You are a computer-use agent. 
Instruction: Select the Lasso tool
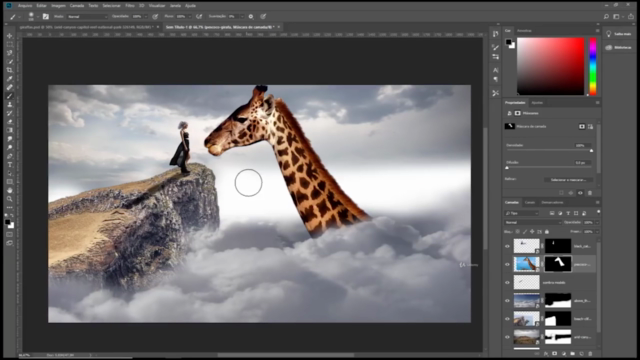click(x=10, y=53)
